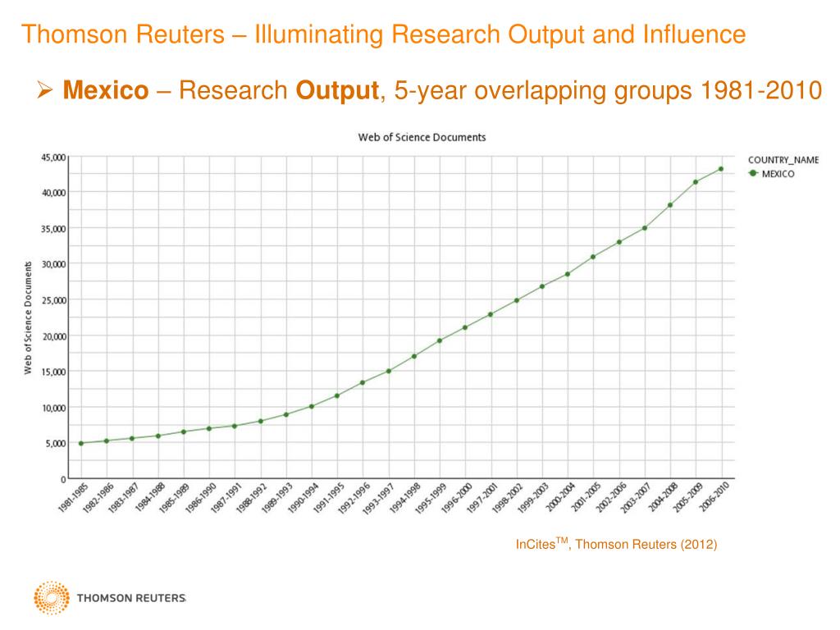Screen dimensions: 840x630
Task: Click the 2004-2008 data point
Action: pyautogui.click(x=670, y=205)
